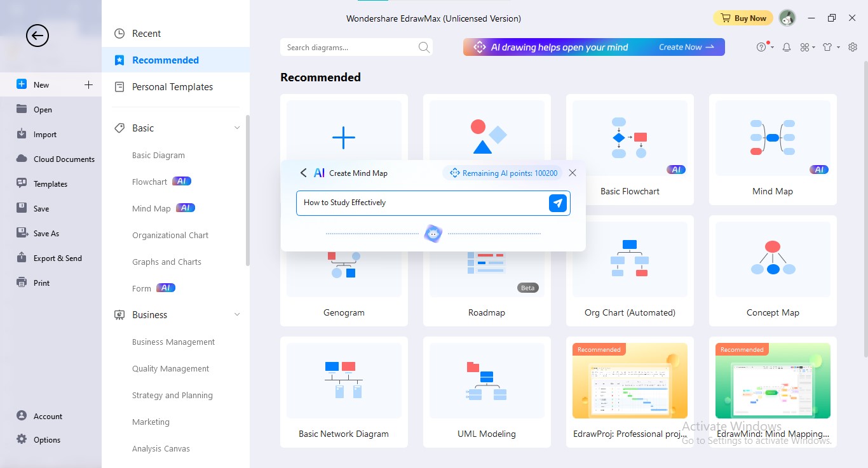Screen dimensions: 868x468
Task: Click the category sidebar scrollbar
Action: pos(248,191)
